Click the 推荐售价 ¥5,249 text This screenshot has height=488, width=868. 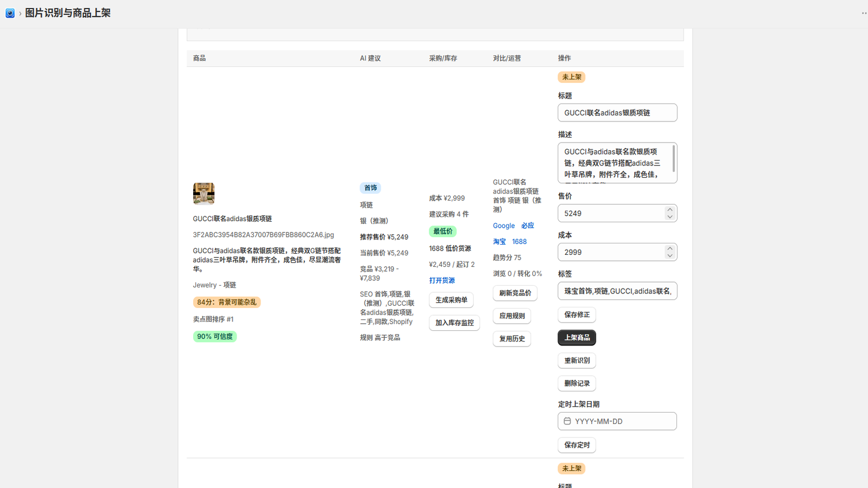[x=384, y=237]
